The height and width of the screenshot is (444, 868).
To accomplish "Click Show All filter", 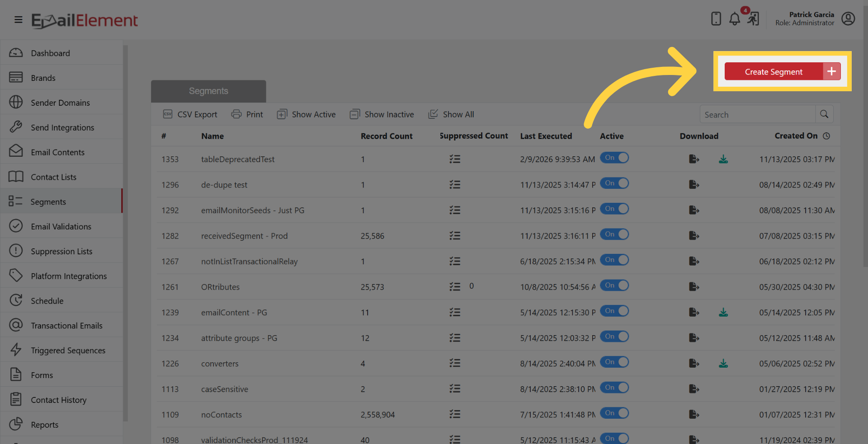I will 451,114.
